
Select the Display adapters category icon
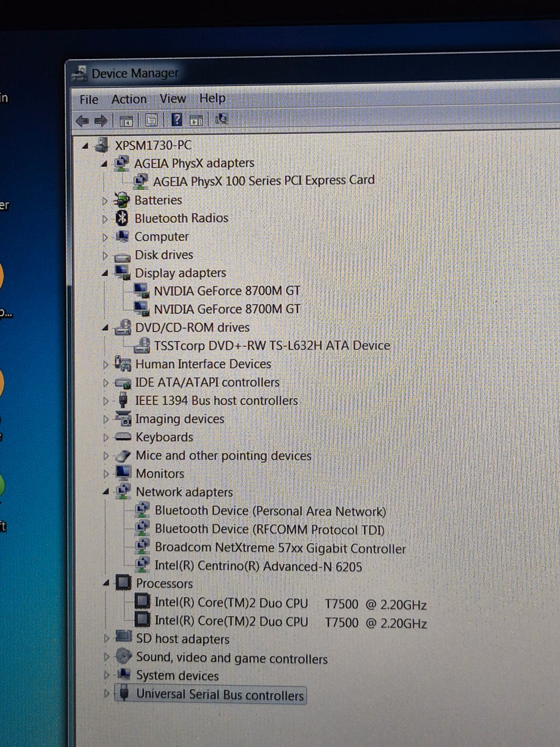[123, 273]
